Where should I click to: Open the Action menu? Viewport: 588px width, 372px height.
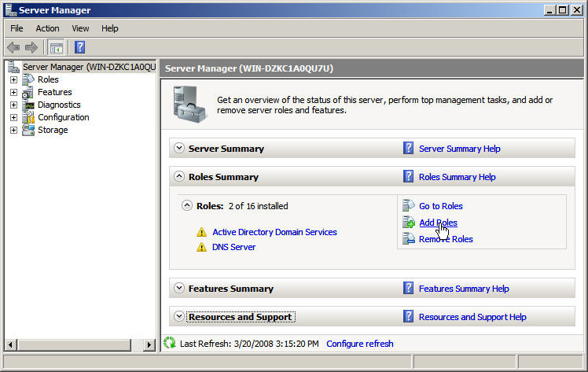tap(47, 28)
